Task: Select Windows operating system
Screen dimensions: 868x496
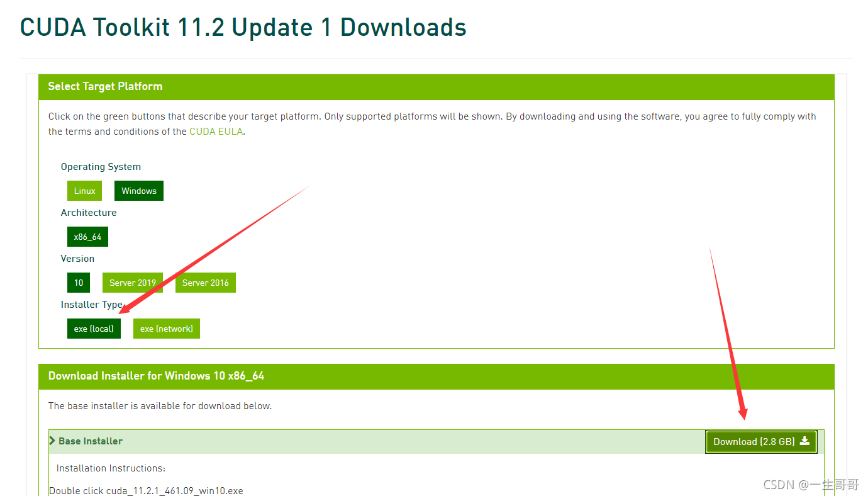Action: 139,191
